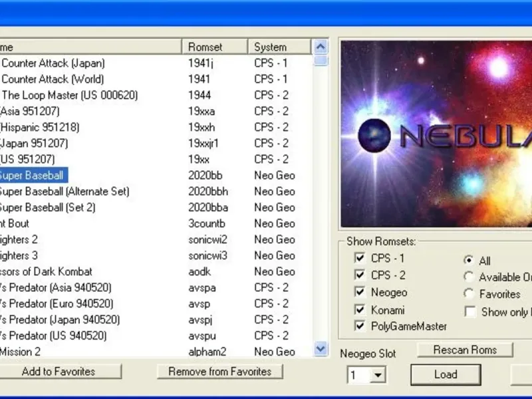Uncheck the Konami romsets checkbox
The height and width of the screenshot is (399, 532).
click(x=360, y=310)
